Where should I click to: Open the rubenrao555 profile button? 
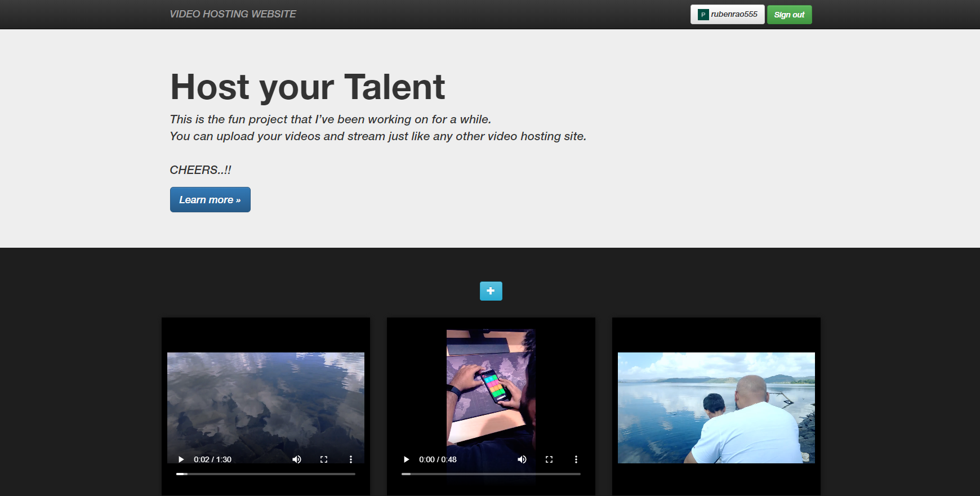728,15
